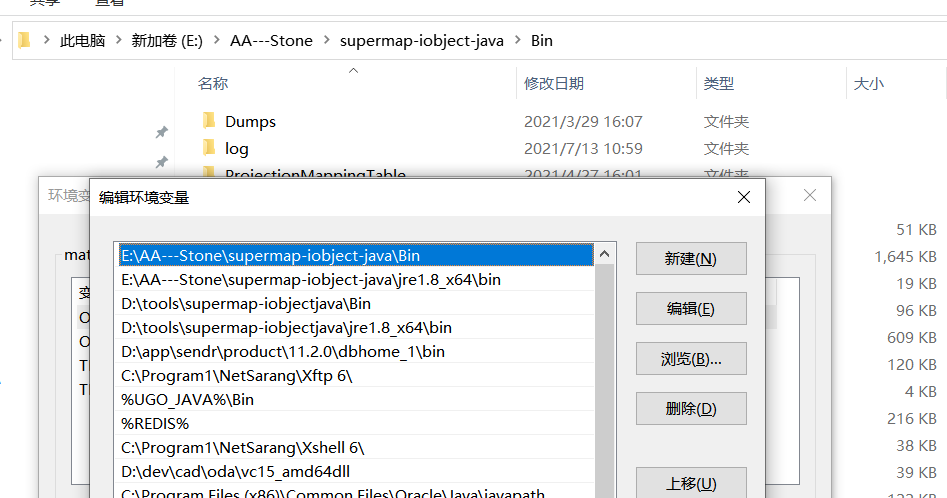The height and width of the screenshot is (498, 947).
Task: Click the 新建(N) button
Action: pos(691,258)
